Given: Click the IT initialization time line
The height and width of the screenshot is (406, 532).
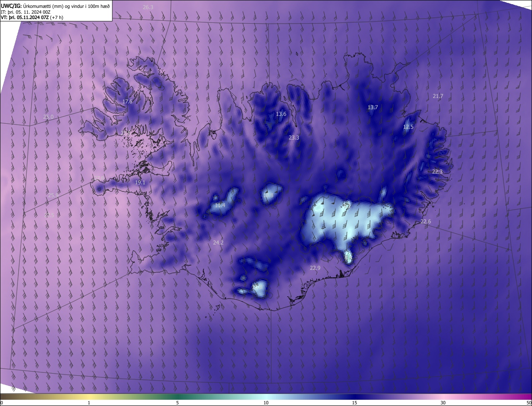Looking at the screenshot, I should (26, 12).
